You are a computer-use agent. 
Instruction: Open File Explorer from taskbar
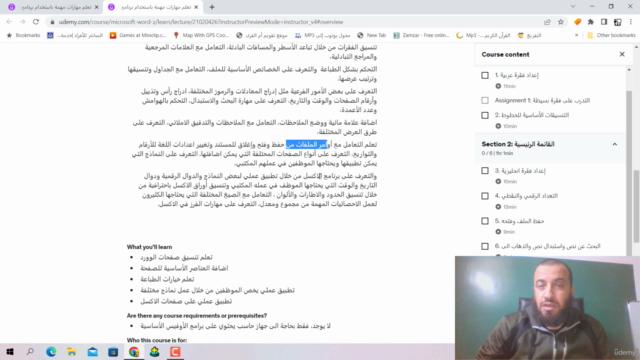(x=72, y=351)
